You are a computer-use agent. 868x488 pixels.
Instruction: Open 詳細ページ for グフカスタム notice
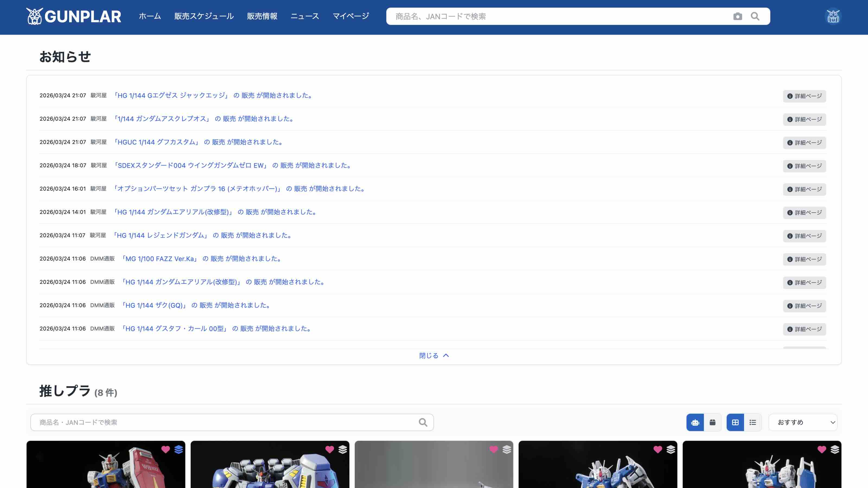804,142
